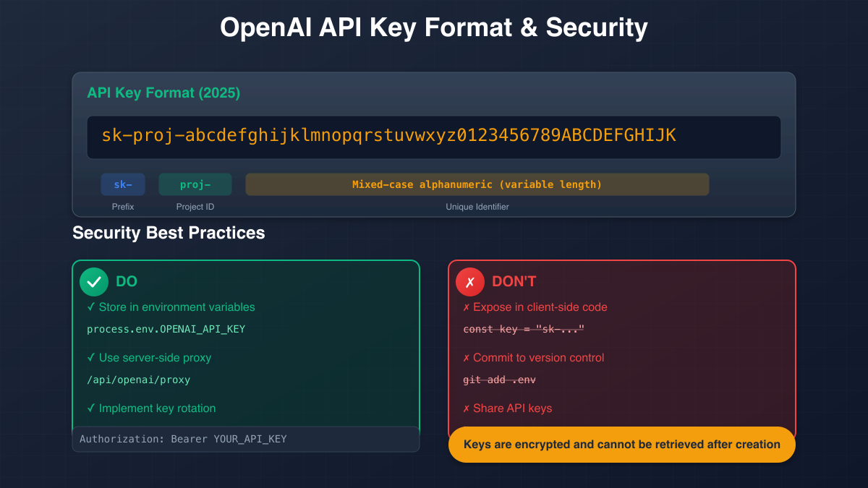Click the green proj- badge
This screenshot has height=488, width=868.
pos(195,184)
